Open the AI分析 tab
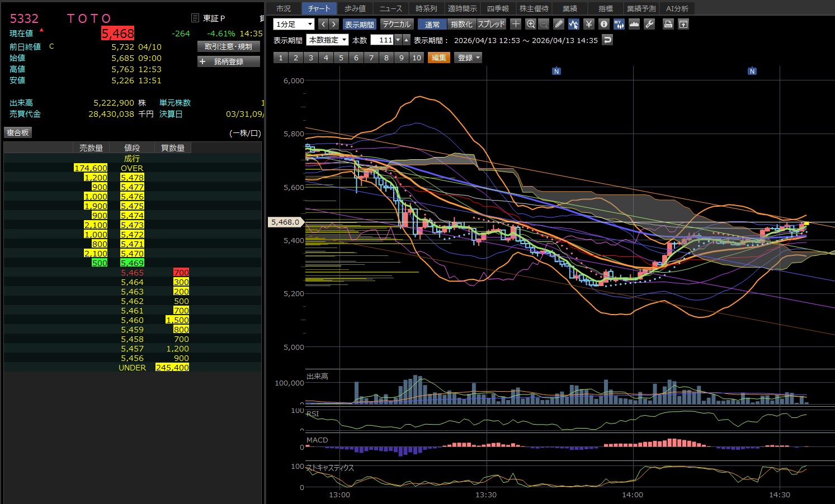Image resolution: width=835 pixels, height=504 pixels. pyautogui.click(x=677, y=8)
